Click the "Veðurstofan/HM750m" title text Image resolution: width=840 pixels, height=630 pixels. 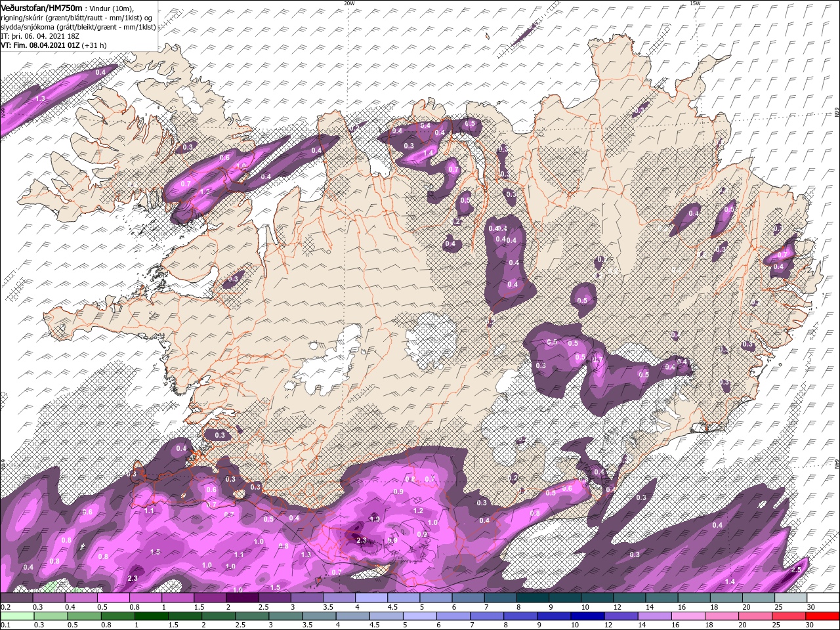coord(41,7)
